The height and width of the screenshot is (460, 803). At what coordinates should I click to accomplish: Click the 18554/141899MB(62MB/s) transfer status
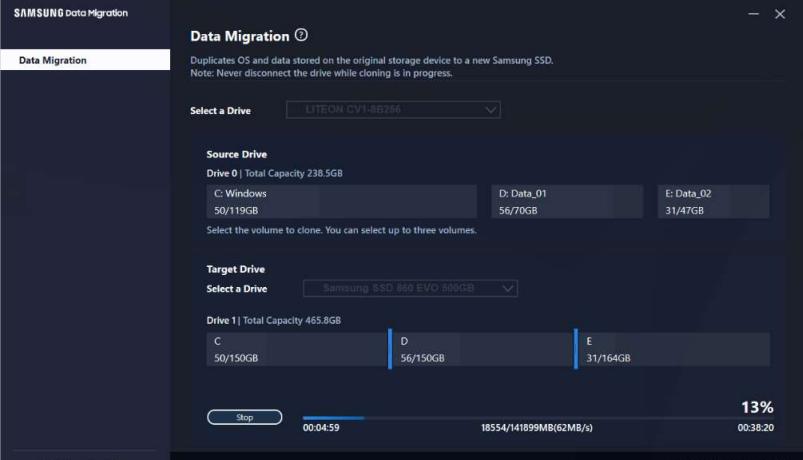pos(537,428)
